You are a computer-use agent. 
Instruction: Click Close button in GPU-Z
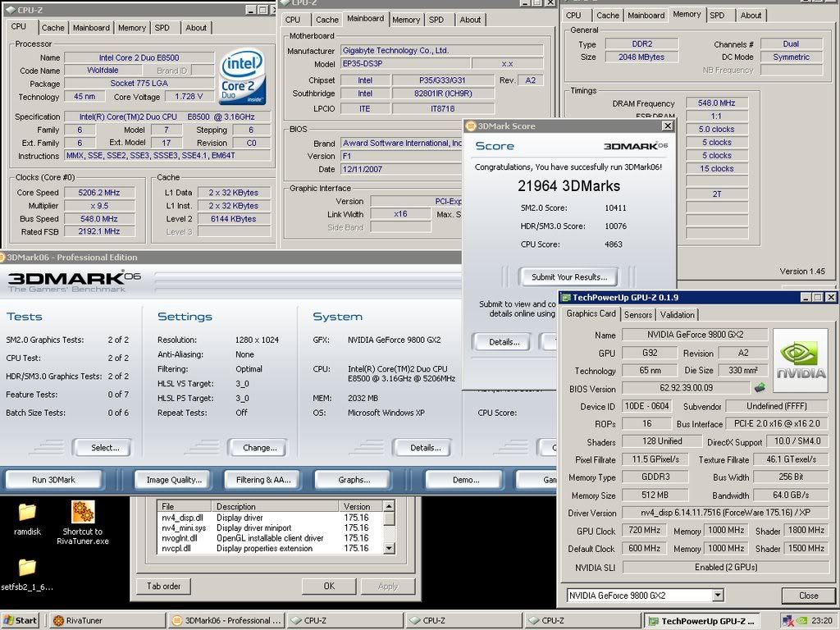(x=808, y=596)
